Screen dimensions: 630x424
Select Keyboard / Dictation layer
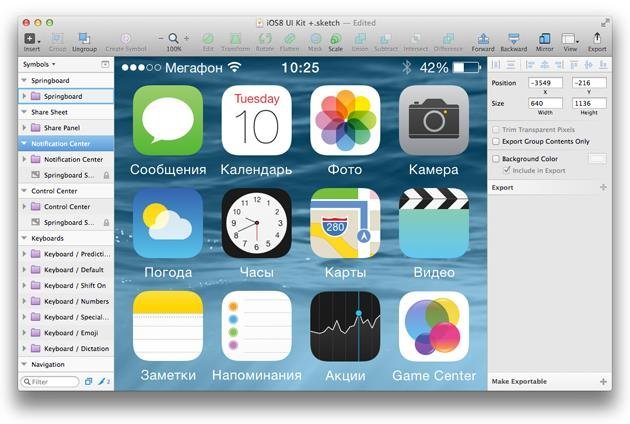[66, 348]
